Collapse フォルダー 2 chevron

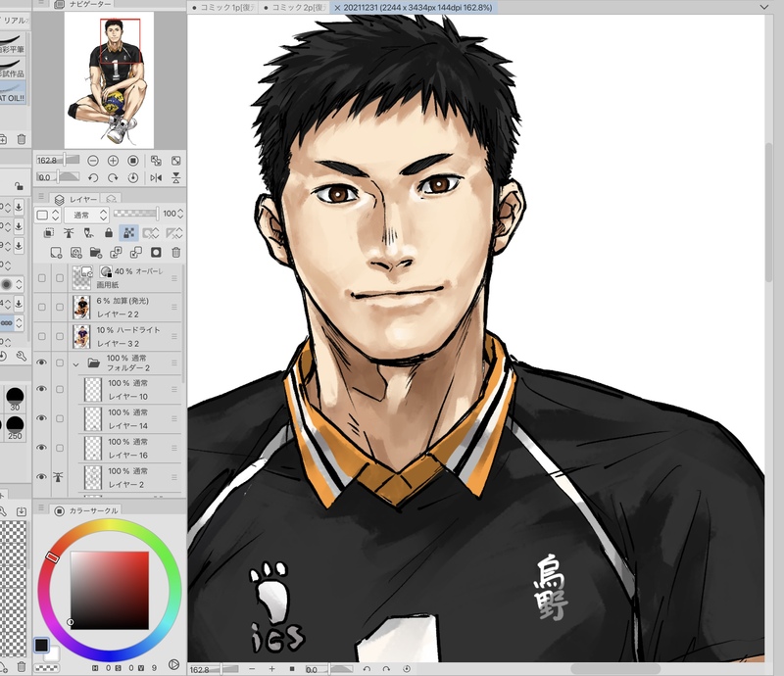[76, 364]
